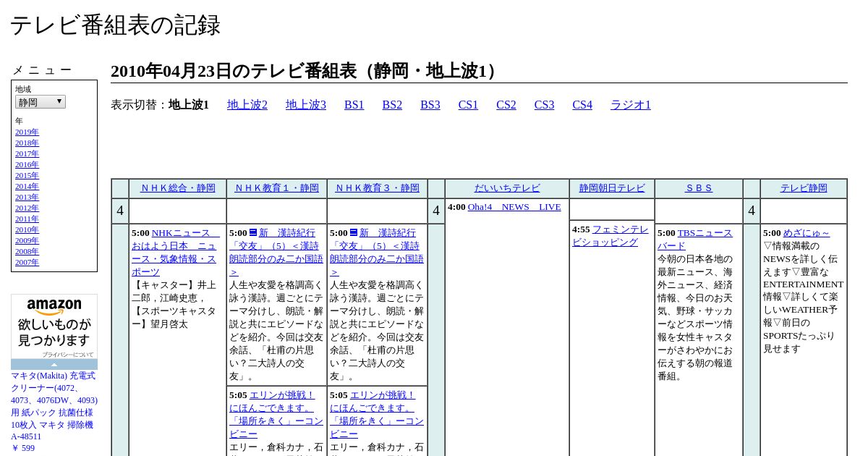Open the ＮＨＫ教育３・静岡 channel header

coord(378,188)
